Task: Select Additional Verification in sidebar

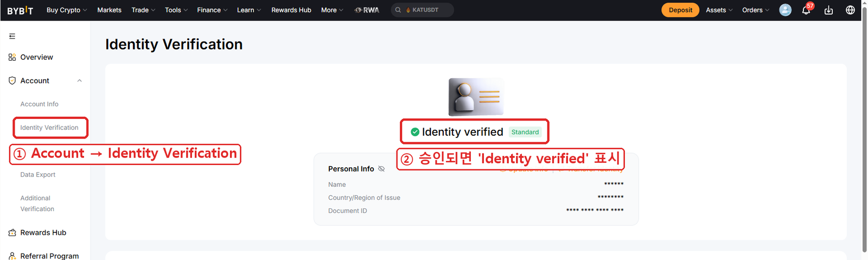Action: click(37, 204)
